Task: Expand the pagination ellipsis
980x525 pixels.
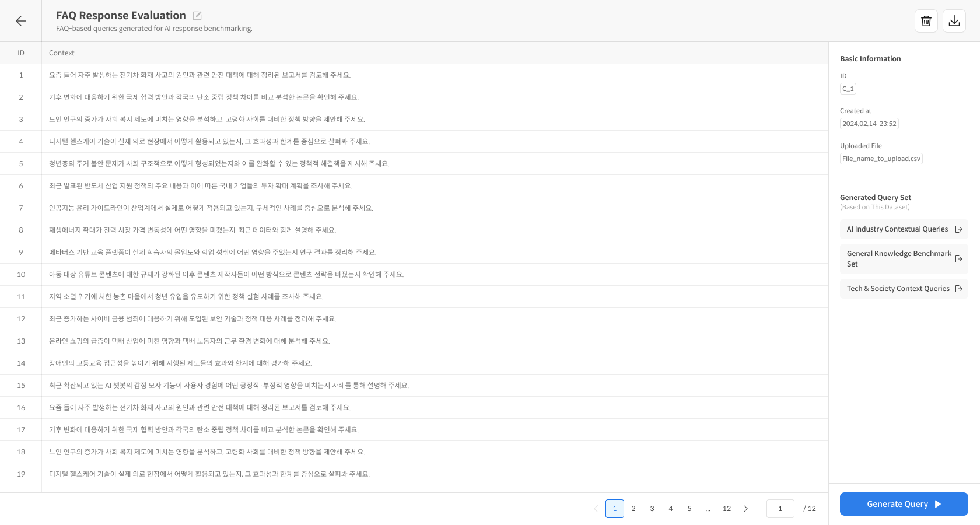Action: pyautogui.click(x=708, y=509)
